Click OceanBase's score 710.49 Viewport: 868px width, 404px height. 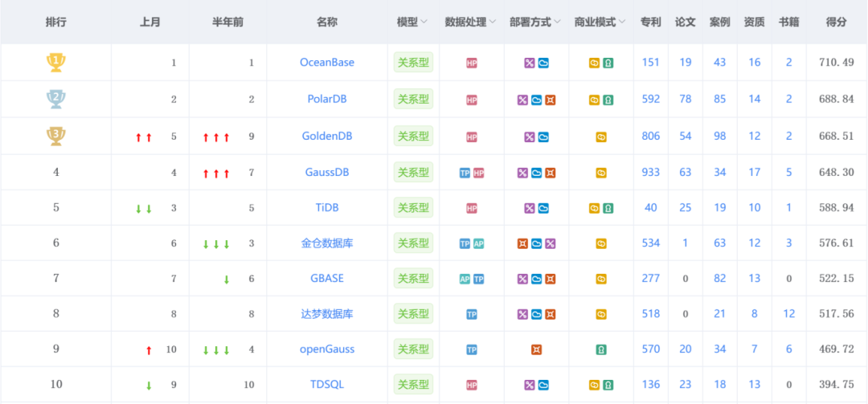click(836, 63)
